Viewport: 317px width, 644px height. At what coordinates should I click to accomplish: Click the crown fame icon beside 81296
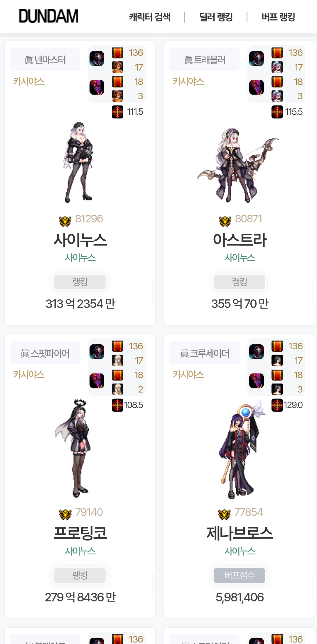point(65,221)
